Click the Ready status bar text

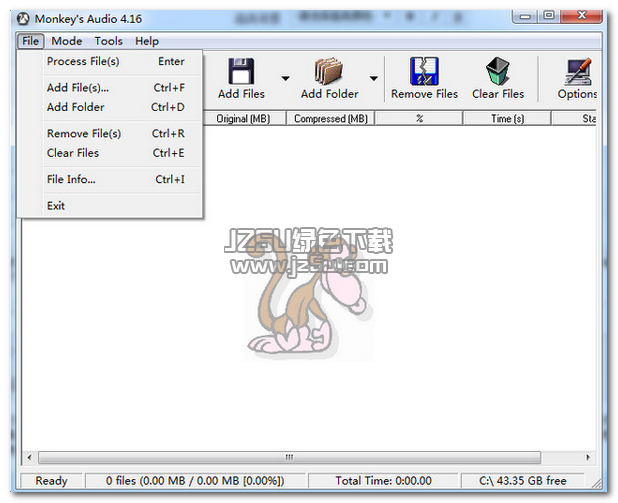(51, 481)
